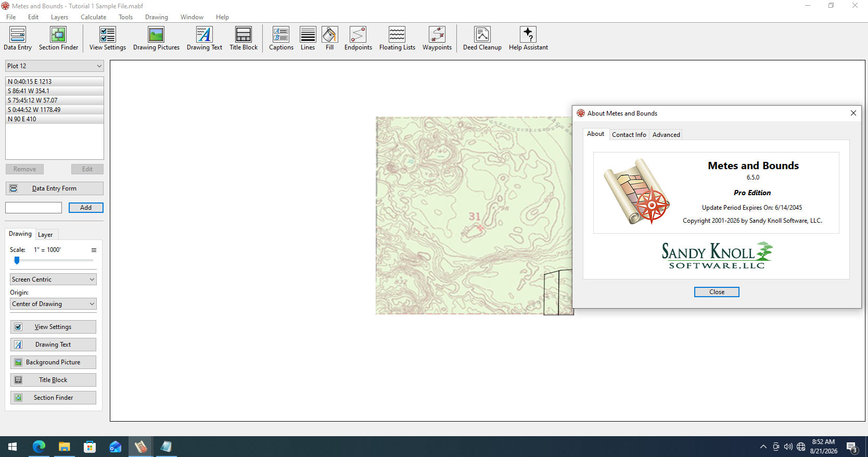Image resolution: width=868 pixels, height=457 pixels.
Task: Select the call N 0:40:15 E 1213
Action: coord(55,82)
